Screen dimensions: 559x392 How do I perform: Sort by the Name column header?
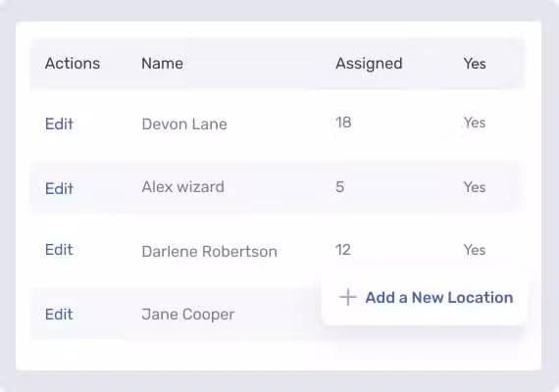click(x=162, y=64)
